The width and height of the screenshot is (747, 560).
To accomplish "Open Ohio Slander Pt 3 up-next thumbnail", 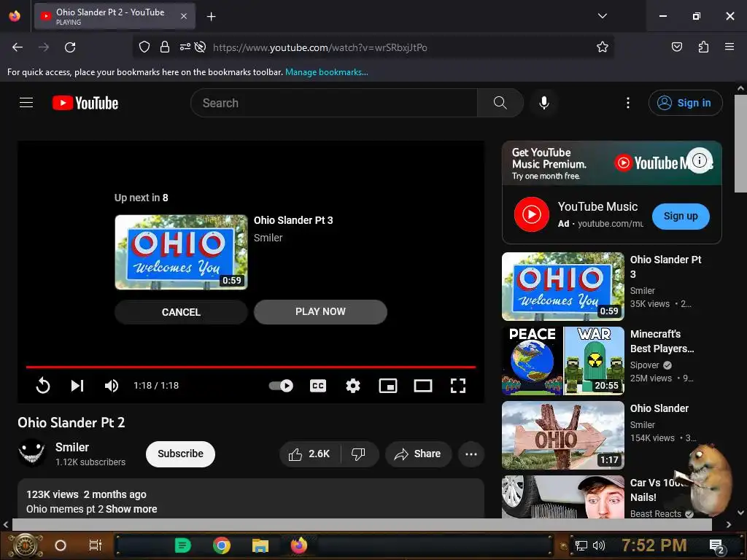I will click(181, 252).
